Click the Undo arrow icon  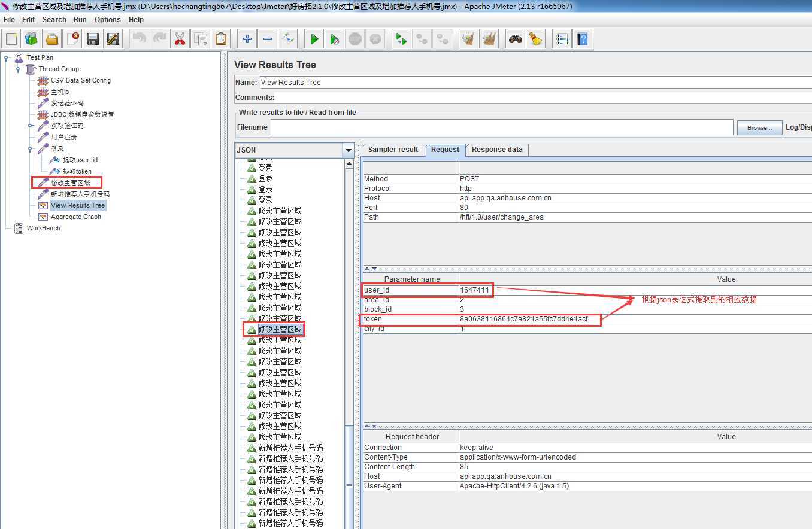click(x=140, y=39)
